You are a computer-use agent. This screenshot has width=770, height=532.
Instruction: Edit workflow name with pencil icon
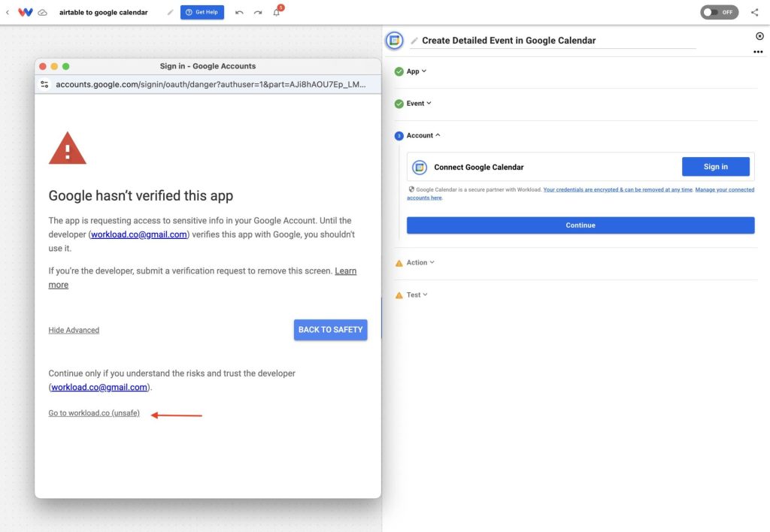tap(170, 12)
